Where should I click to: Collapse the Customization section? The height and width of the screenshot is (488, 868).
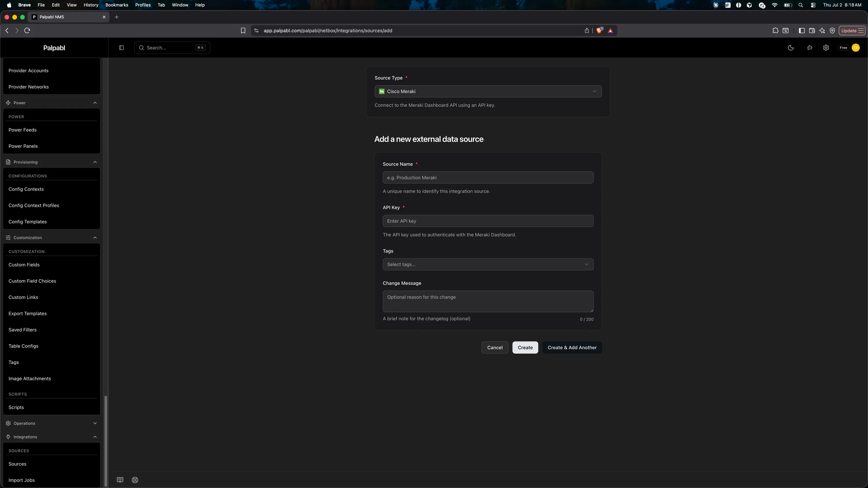[95, 237]
